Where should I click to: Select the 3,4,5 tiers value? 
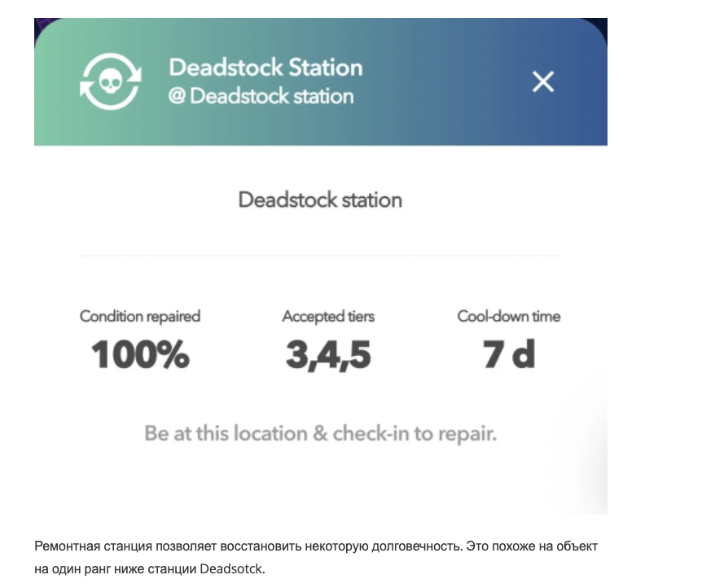[328, 354]
